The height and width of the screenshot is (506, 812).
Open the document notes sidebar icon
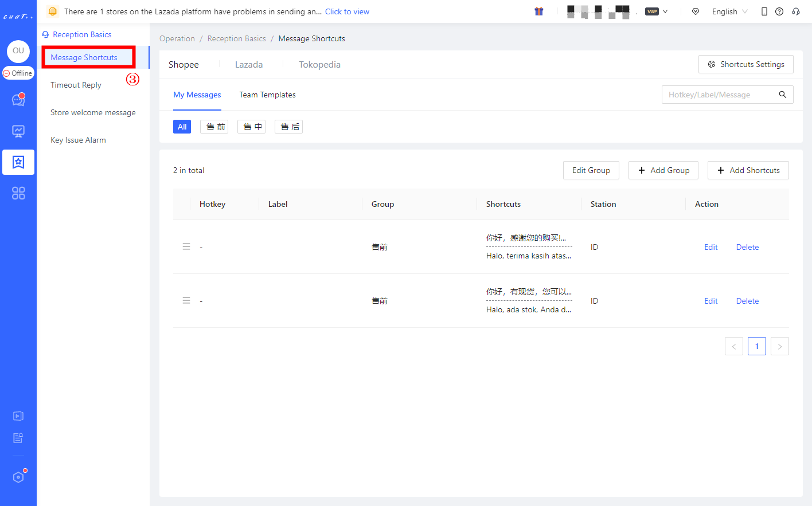pos(18,438)
